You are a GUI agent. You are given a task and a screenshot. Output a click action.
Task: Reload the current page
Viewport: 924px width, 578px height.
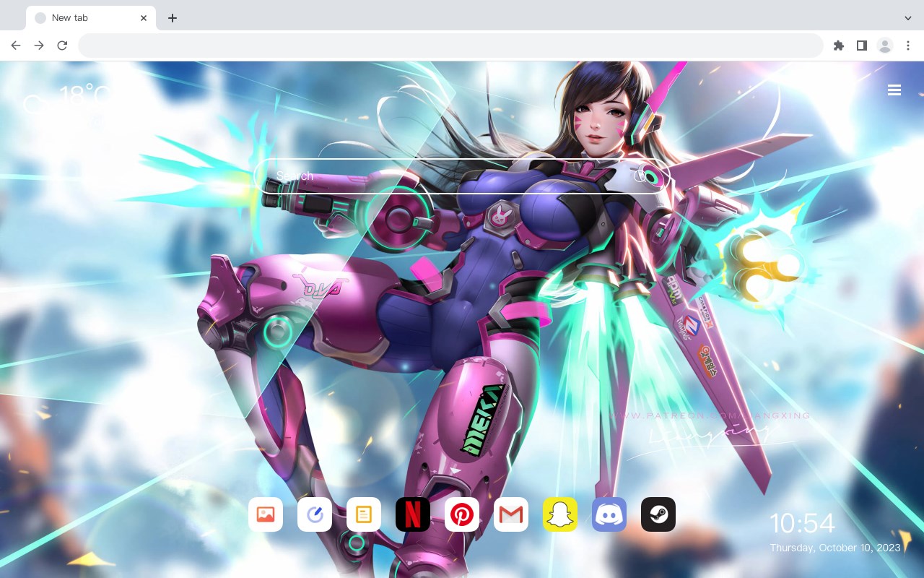tap(62, 46)
